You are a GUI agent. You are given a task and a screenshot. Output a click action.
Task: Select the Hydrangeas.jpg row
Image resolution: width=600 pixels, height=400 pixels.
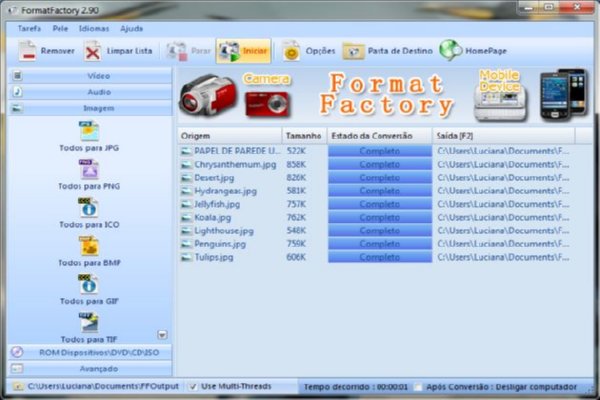pyautogui.click(x=377, y=191)
